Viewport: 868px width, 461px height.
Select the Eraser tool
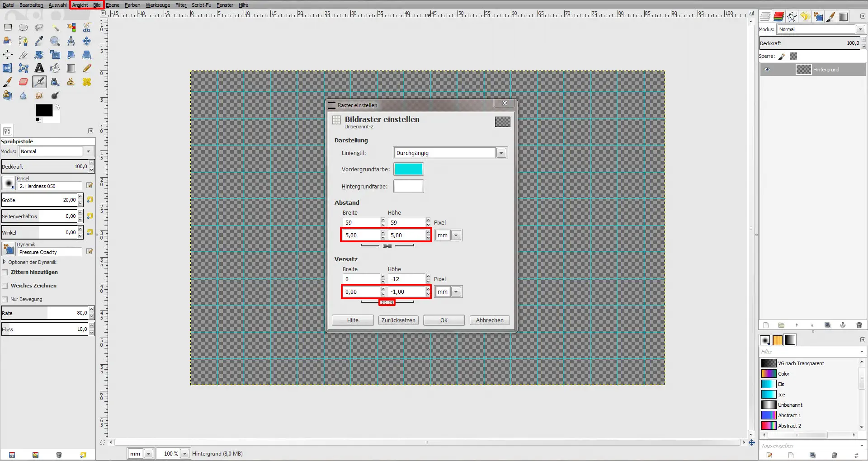pyautogui.click(x=23, y=82)
